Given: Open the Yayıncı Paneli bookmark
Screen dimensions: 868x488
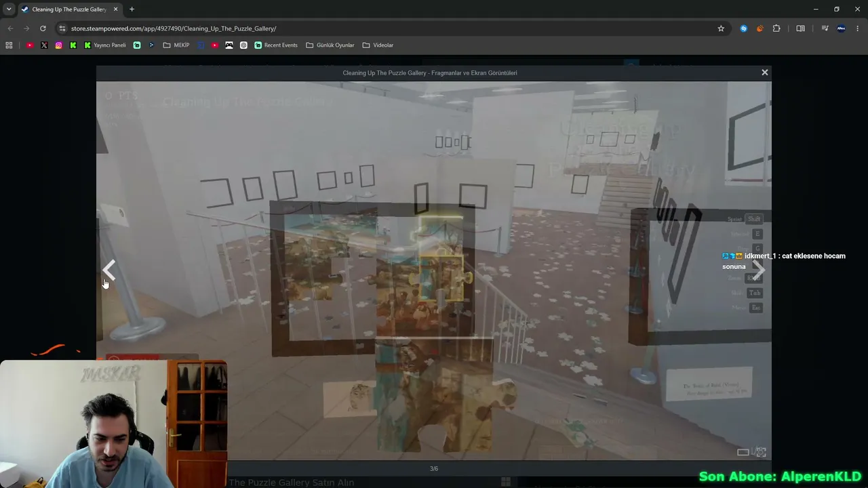Looking at the screenshot, I should (x=105, y=45).
